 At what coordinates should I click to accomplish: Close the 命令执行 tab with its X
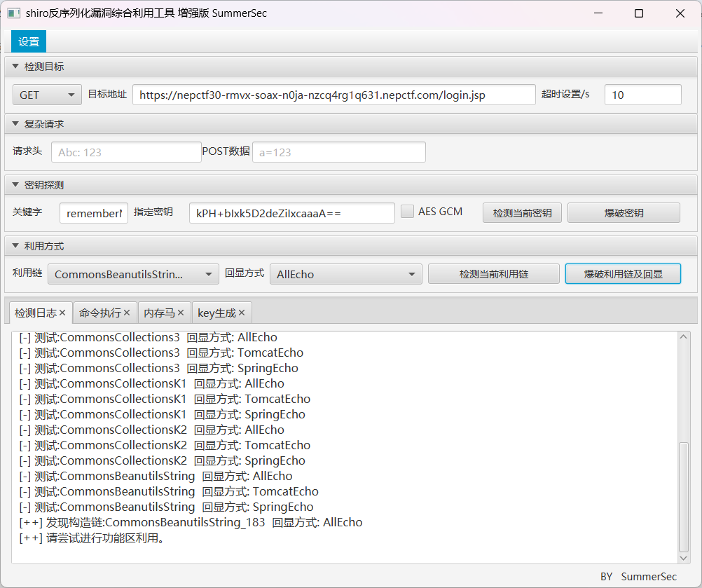coord(127,313)
